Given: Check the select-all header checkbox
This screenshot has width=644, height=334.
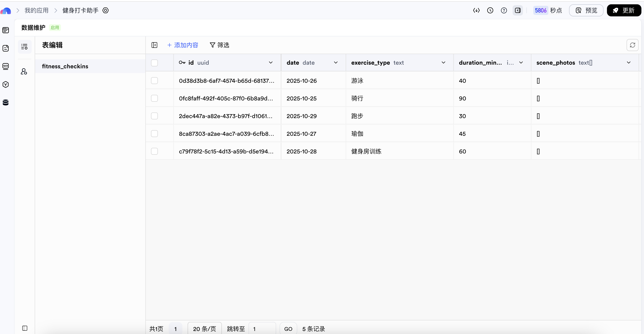Looking at the screenshot, I should pos(154,63).
